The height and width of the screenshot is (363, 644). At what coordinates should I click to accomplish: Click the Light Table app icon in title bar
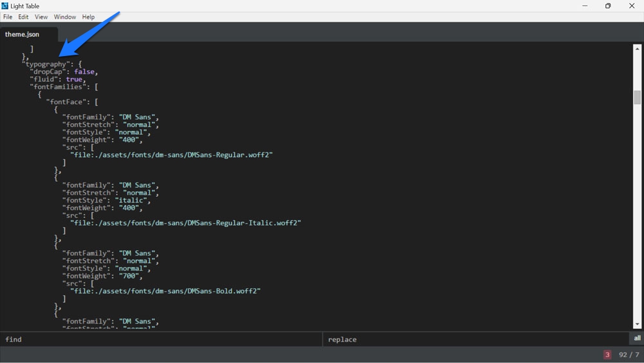tap(5, 6)
